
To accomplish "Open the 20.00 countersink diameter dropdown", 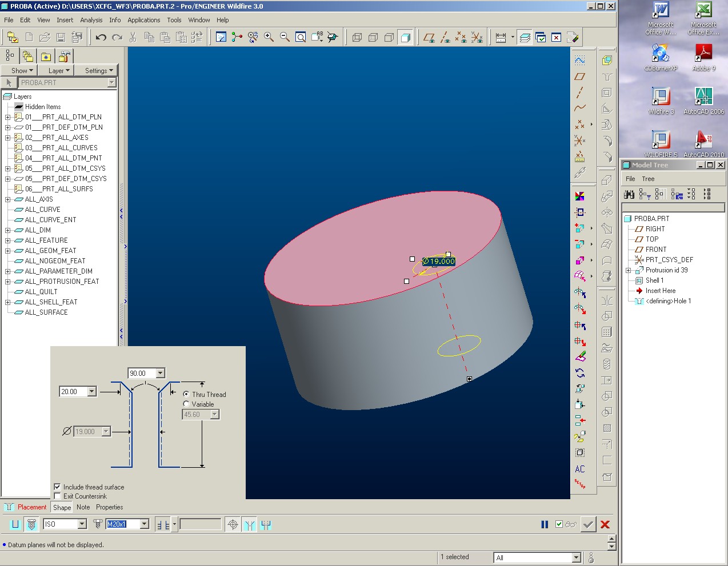I will (x=92, y=391).
